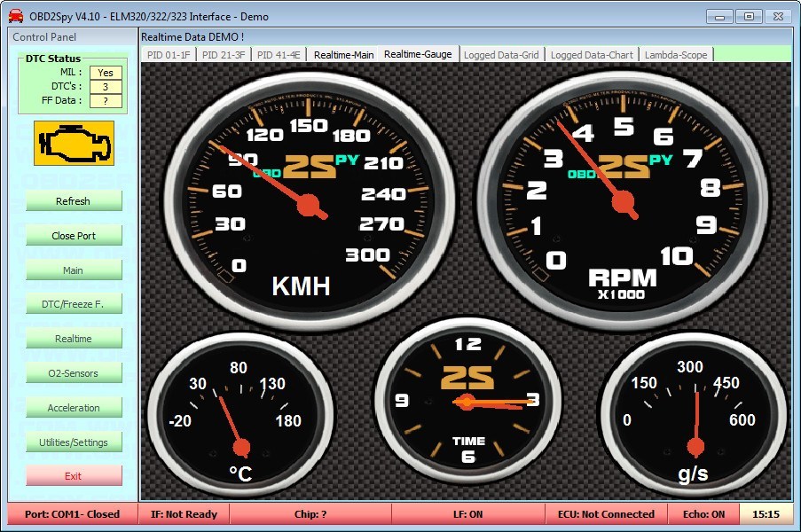Open the Acceleration test button

pos(75,408)
